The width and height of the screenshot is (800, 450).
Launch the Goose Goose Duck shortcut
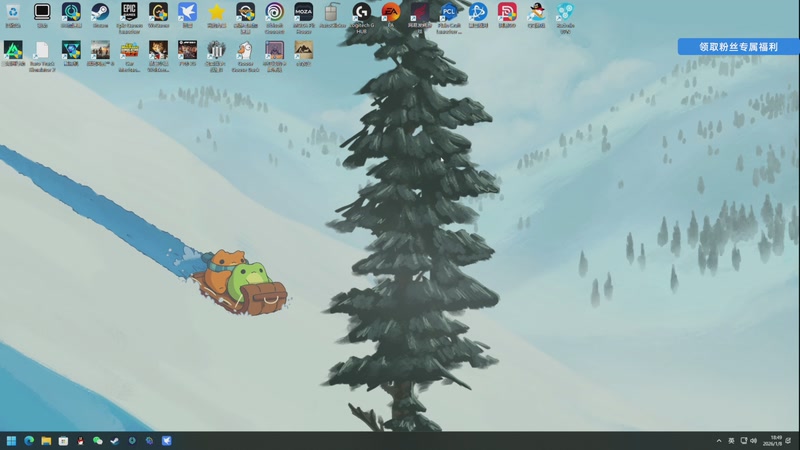point(245,56)
